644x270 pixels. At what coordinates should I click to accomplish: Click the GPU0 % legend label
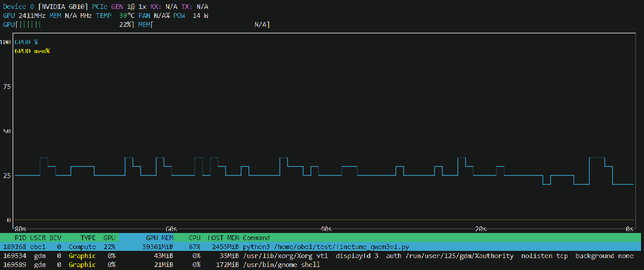click(26, 42)
